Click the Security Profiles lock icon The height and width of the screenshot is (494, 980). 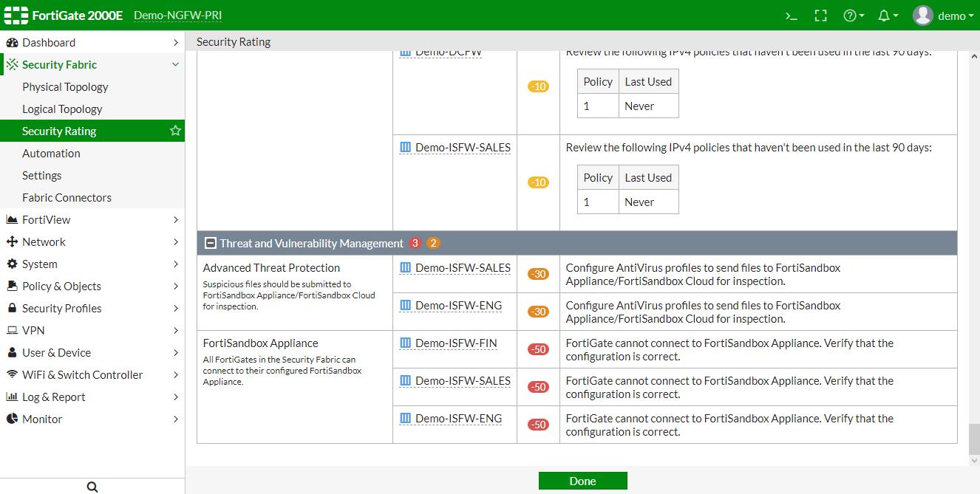pos(12,309)
